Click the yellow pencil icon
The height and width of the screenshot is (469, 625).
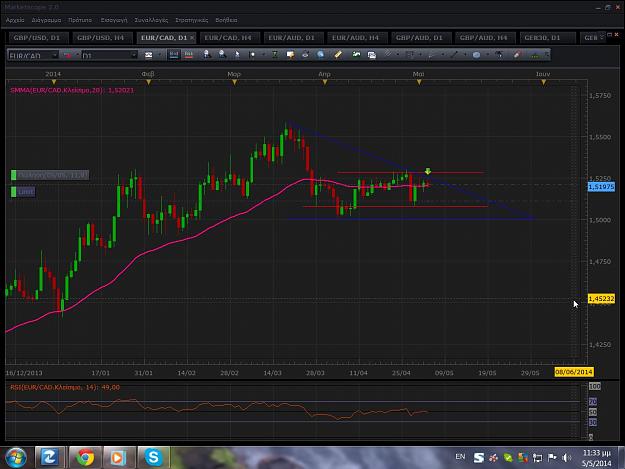point(338,55)
